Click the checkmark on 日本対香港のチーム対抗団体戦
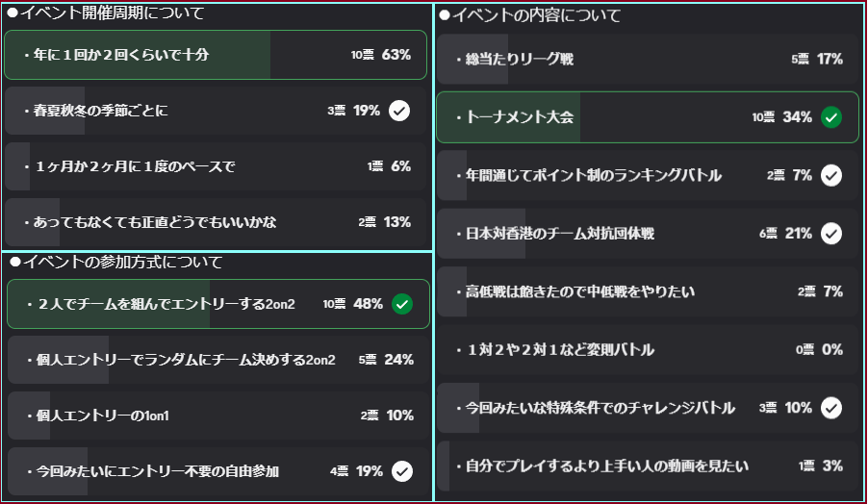Image resolution: width=868 pixels, height=504 pixels. pyautogui.click(x=832, y=233)
